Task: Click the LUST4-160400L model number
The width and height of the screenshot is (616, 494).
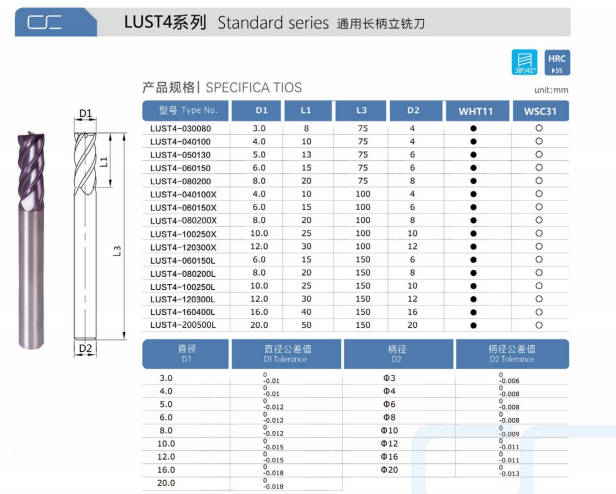Action: tap(182, 311)
